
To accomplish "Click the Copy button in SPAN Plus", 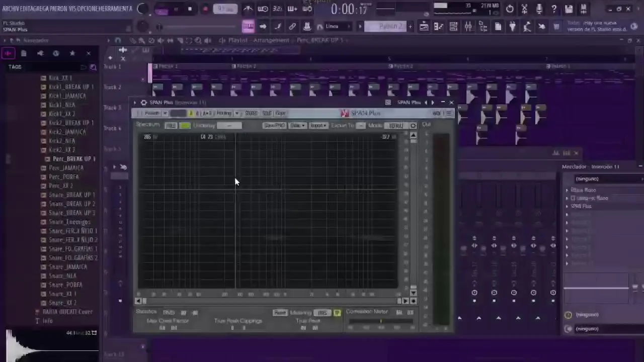I will pyautogui.click(x=280, y=114).
